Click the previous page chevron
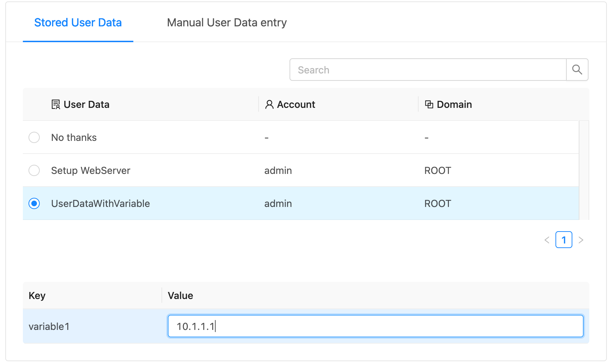 [x=546, y=240]
